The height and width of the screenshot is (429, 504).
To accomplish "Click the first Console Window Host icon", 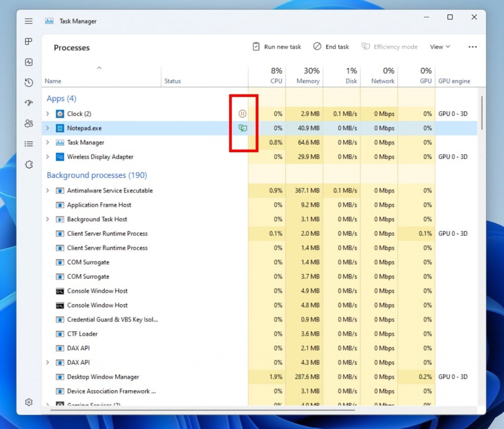I will tap(60, 291).
